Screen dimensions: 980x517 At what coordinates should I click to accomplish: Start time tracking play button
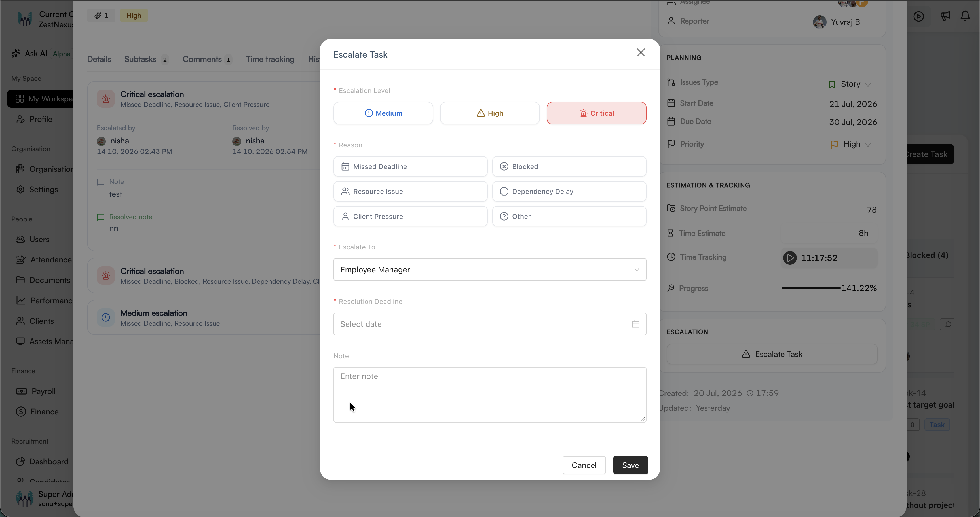pyautogui.click(x=790, y=258)
